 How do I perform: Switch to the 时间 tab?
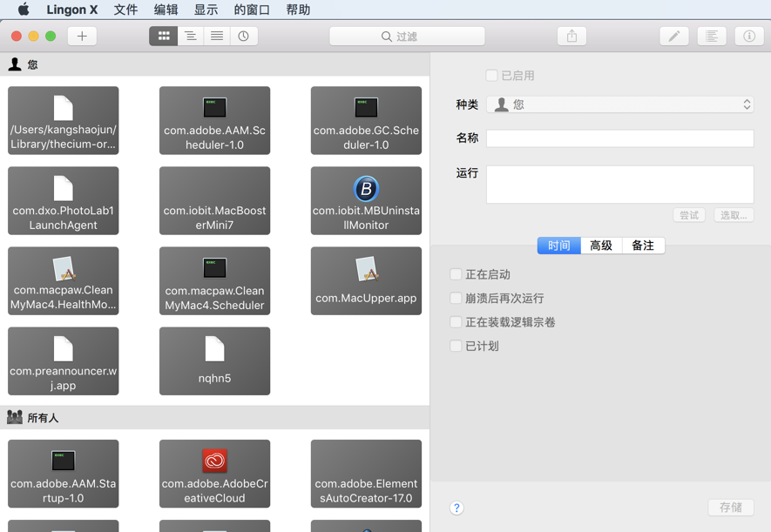click(x=559, y=246)
